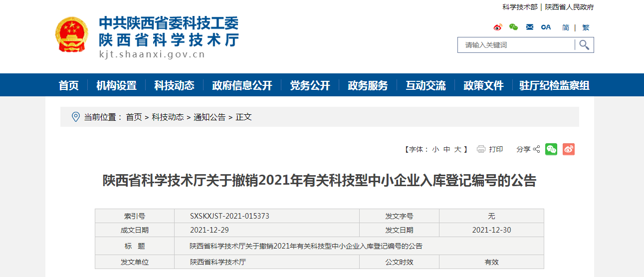Screen dimensions: 644x277
Task: Click the keyword search input field
Action: (x=516, y=45)
